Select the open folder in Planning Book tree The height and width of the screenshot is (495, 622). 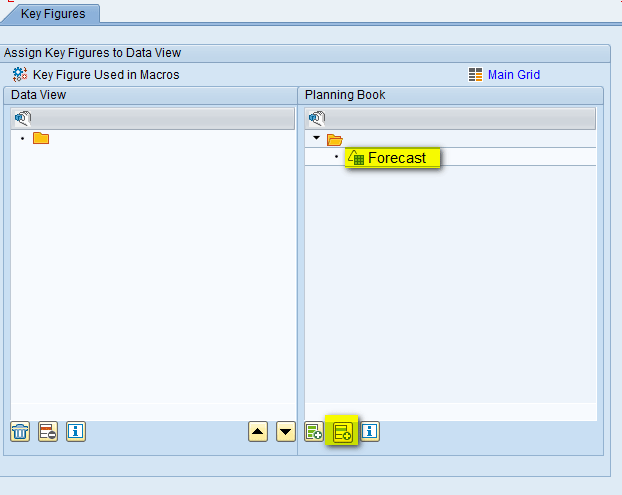[335, 139]
